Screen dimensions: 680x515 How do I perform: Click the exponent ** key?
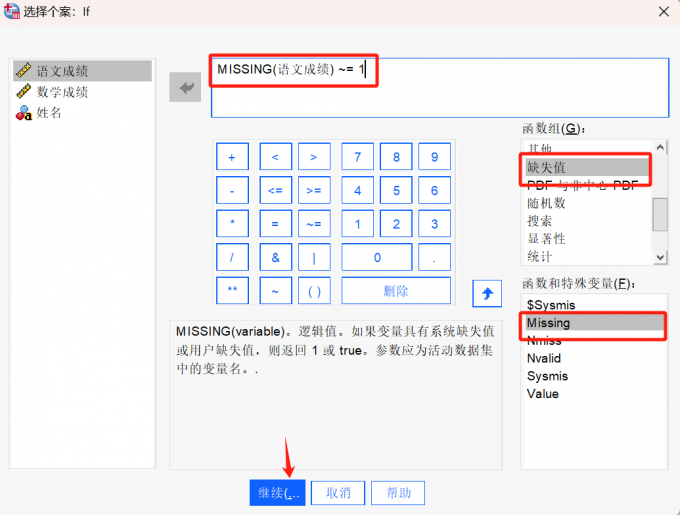[x=232, y=290]
